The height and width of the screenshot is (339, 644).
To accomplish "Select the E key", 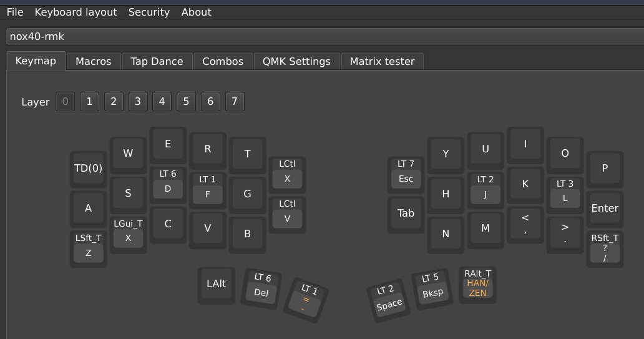I will click(x=168, y=145).
